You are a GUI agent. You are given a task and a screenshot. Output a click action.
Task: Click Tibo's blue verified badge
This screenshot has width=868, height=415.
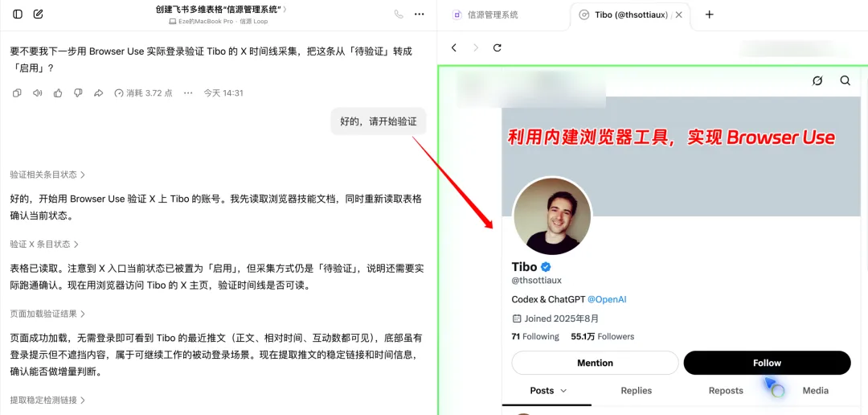coord(546,266)
